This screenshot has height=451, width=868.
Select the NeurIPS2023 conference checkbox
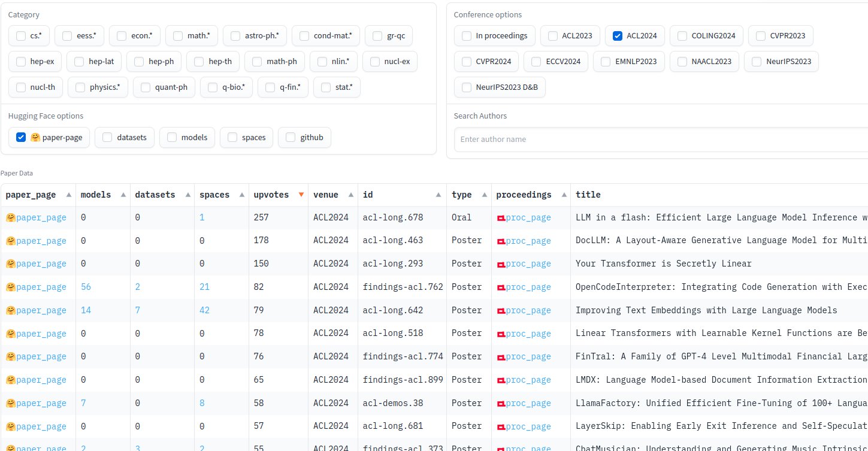click(x=757, y=62)
